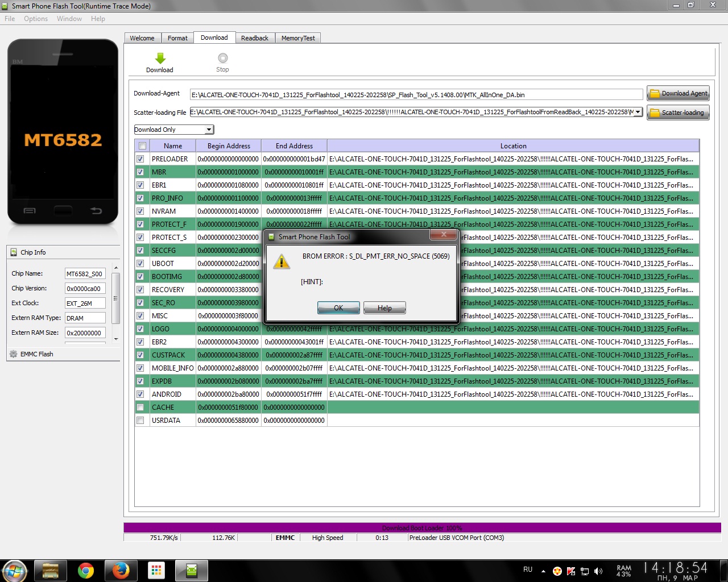This screenshot has width=728, height=582.
Task: Open Google Chrome from the taskbar
Action: [x=86, y=571]
